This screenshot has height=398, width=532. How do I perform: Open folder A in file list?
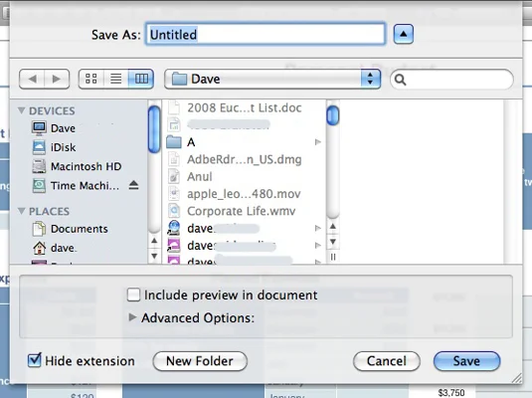click(x=244, y=142)
